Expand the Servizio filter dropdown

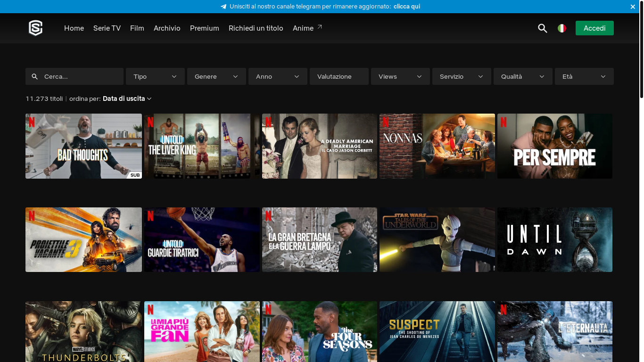(x=462, y=76)
